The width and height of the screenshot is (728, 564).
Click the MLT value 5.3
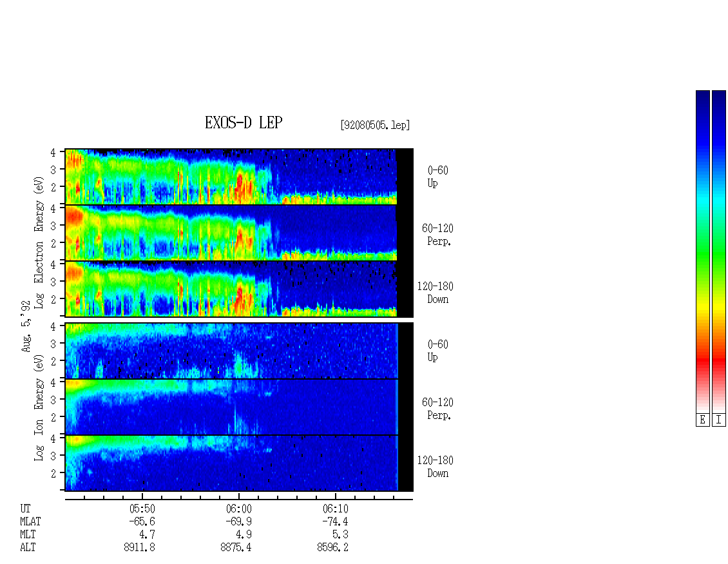340,534
